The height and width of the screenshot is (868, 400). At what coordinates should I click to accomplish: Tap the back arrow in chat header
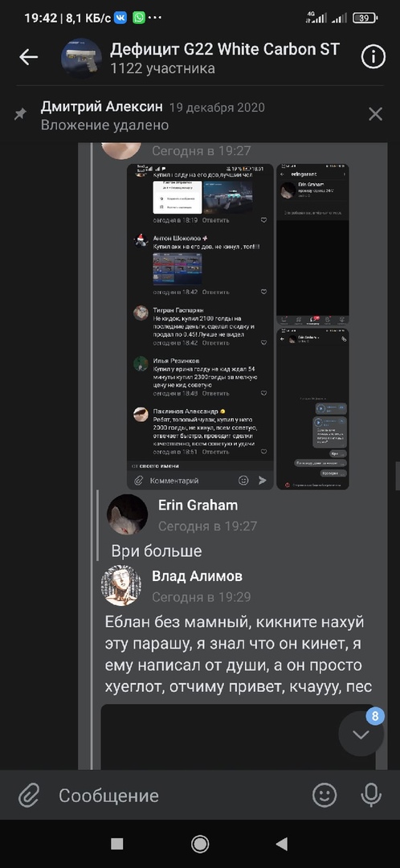(x=28, y=56)
